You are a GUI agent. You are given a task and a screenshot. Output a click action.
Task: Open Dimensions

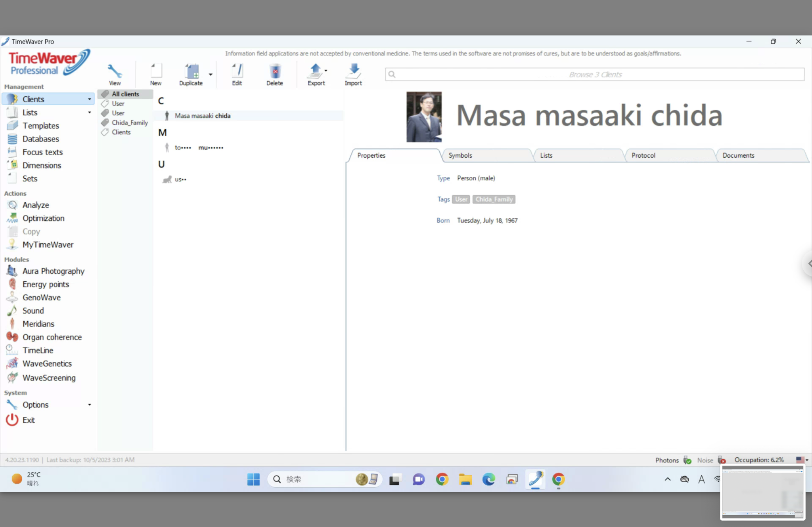(x=42, y=165)
